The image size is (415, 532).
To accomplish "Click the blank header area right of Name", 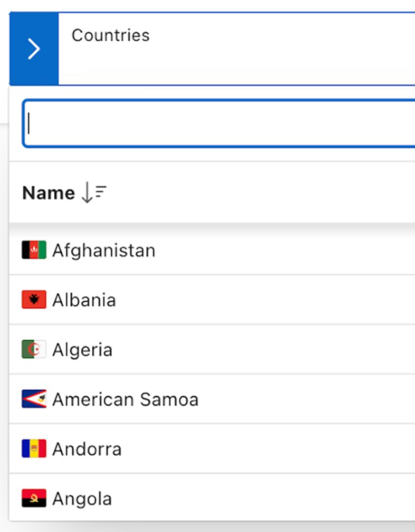I will pos(261,193).
